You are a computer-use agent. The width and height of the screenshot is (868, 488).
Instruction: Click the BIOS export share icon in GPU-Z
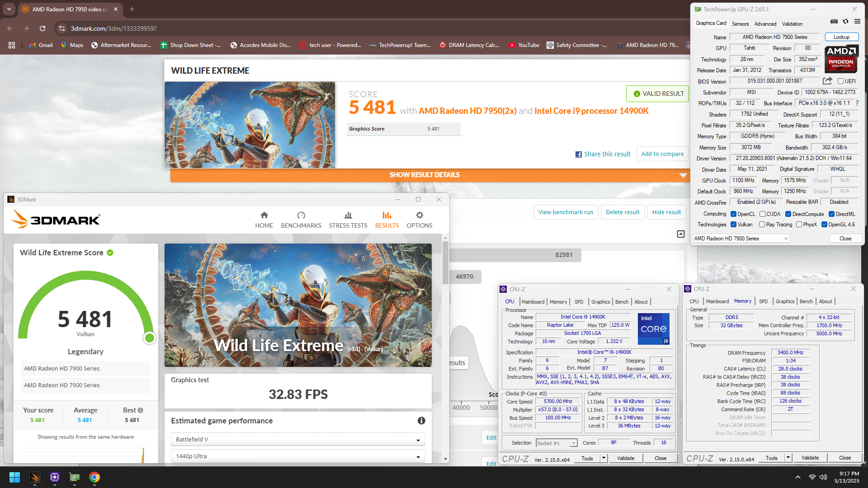click(x=827, y=81)
